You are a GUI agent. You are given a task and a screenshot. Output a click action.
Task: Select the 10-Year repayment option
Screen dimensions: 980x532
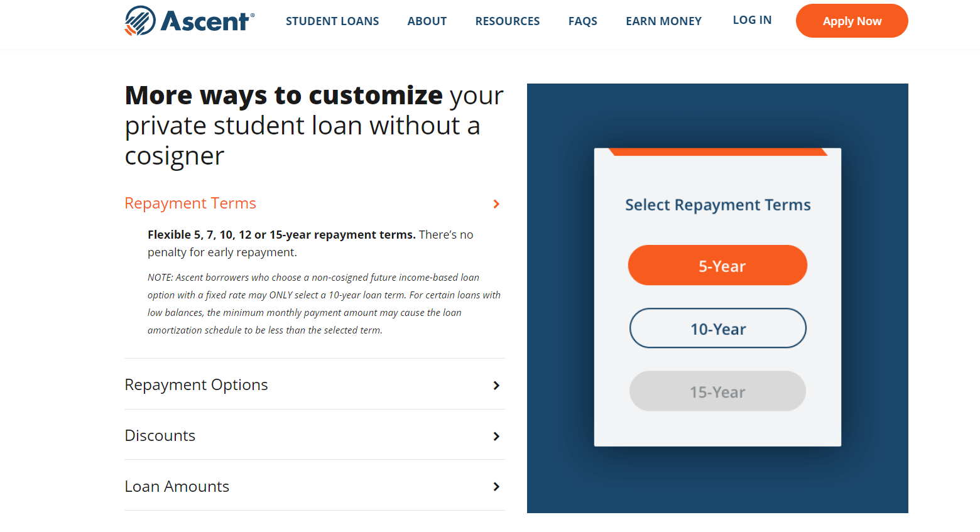pos(717,328)
